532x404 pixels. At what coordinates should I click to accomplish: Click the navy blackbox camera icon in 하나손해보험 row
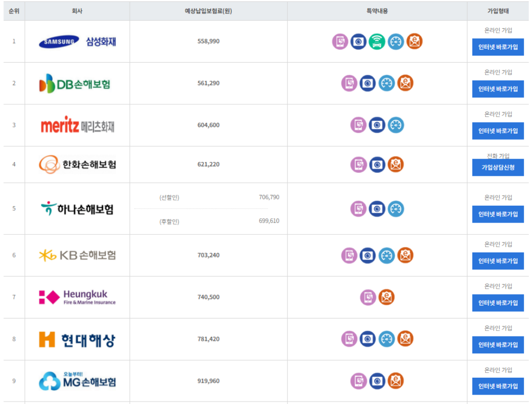coord(377,209)
